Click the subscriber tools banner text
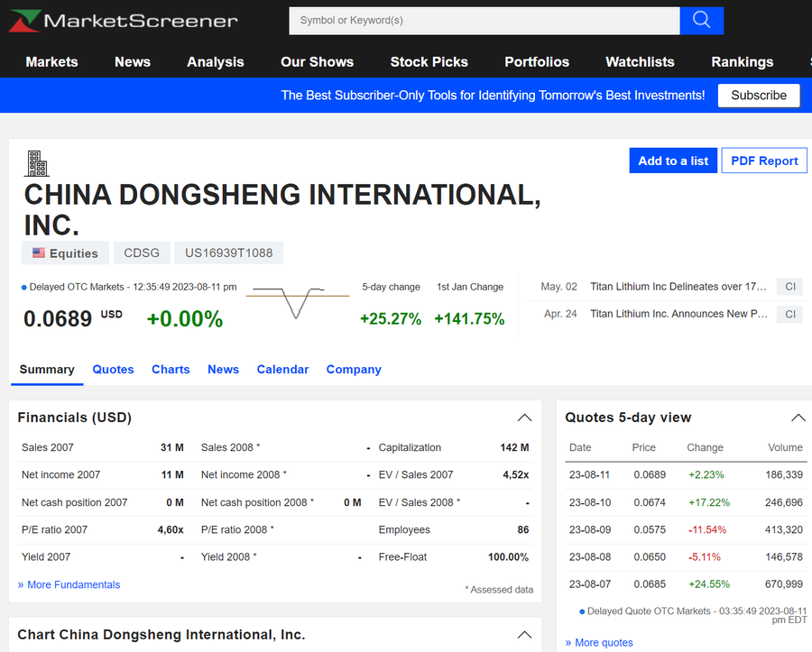812x652 pixels. (x=493, y=96)
